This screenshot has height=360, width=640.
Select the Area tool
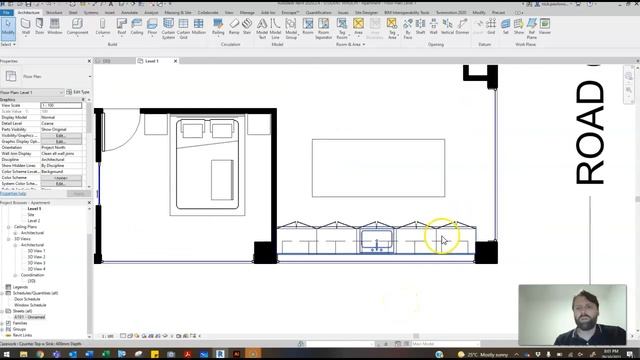point(358,27)
